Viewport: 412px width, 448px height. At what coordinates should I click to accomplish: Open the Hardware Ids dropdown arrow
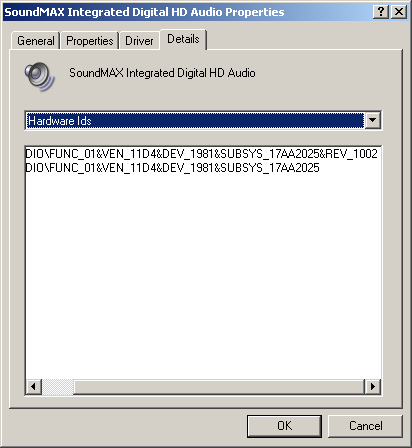[372, 120]
